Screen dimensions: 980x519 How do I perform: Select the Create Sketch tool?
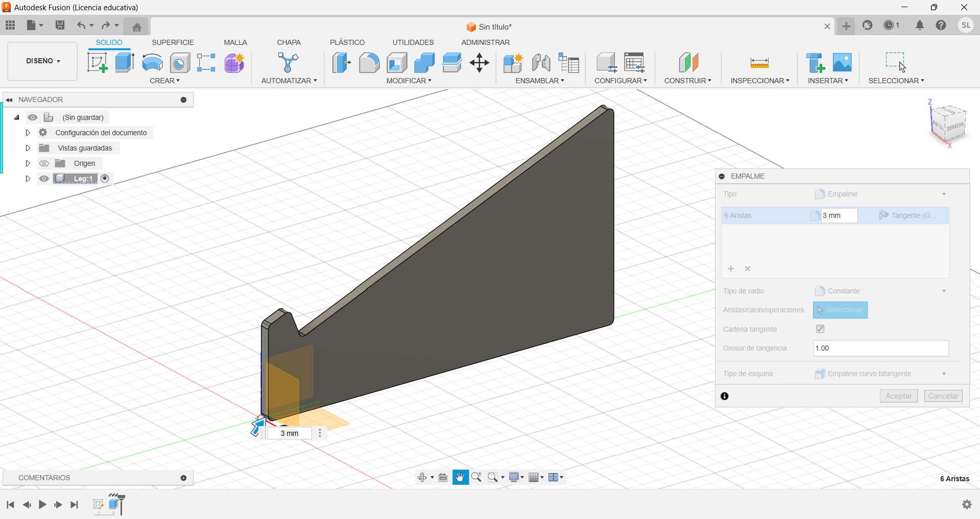coord(97,63)
